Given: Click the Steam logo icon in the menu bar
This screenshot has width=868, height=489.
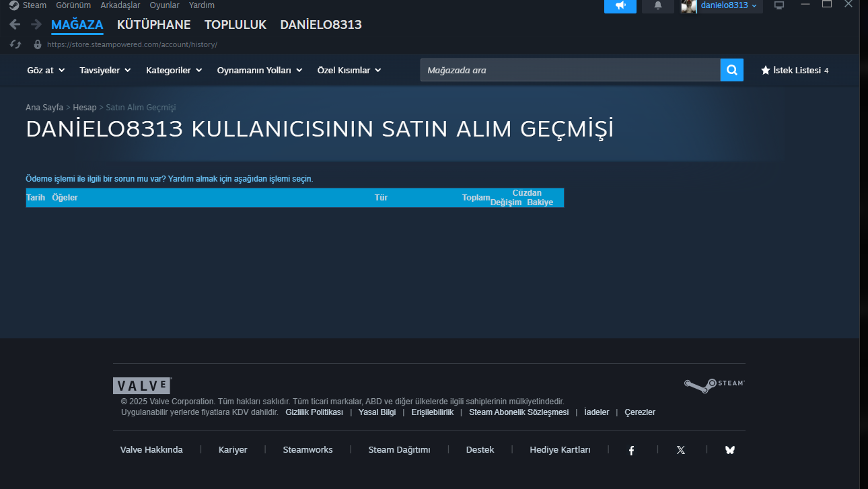Looking at the screenshot, I should tap(13, 5).
